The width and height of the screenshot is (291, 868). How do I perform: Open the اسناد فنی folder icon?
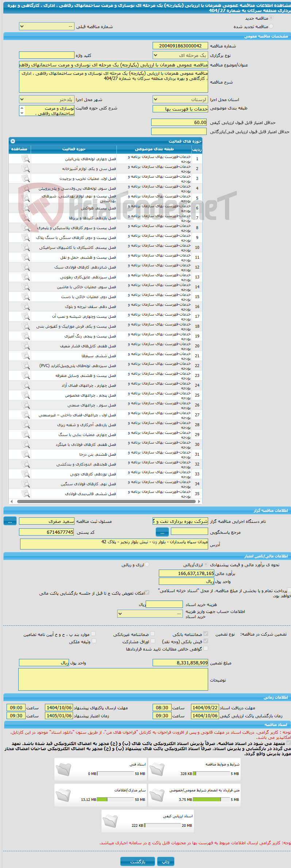tap(63, 769)
